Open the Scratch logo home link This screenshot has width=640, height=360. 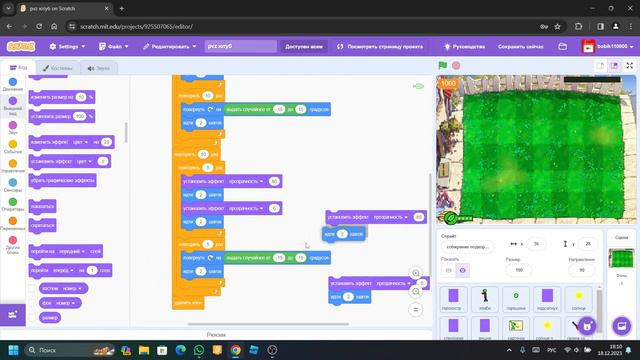[21, 47]
